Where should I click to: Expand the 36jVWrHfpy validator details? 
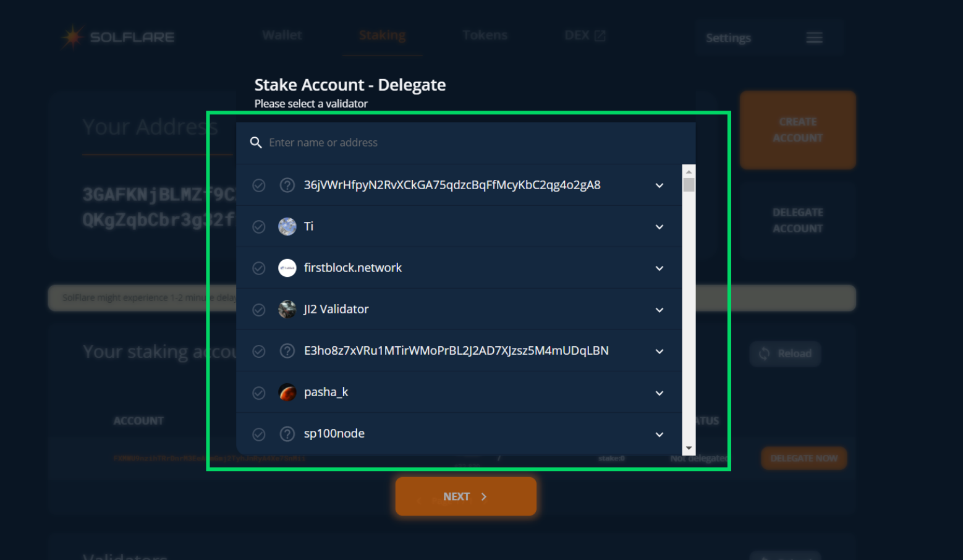tap(660, 185)
